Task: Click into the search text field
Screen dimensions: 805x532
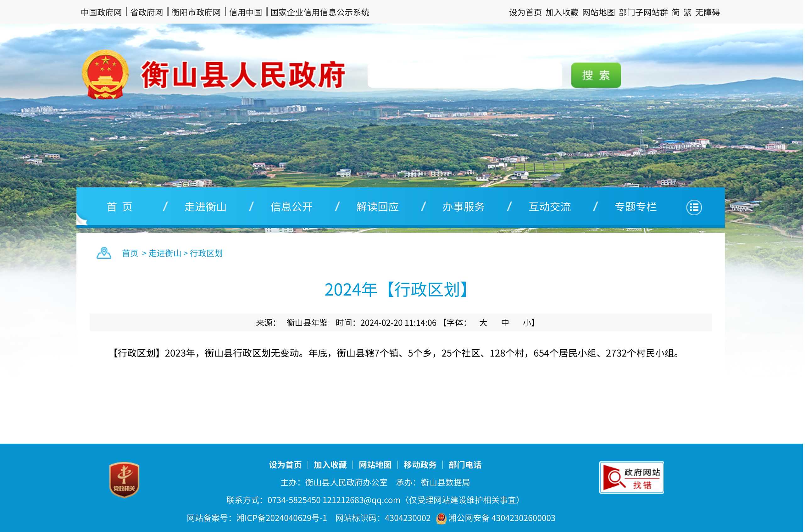Action: pos(465,75)
